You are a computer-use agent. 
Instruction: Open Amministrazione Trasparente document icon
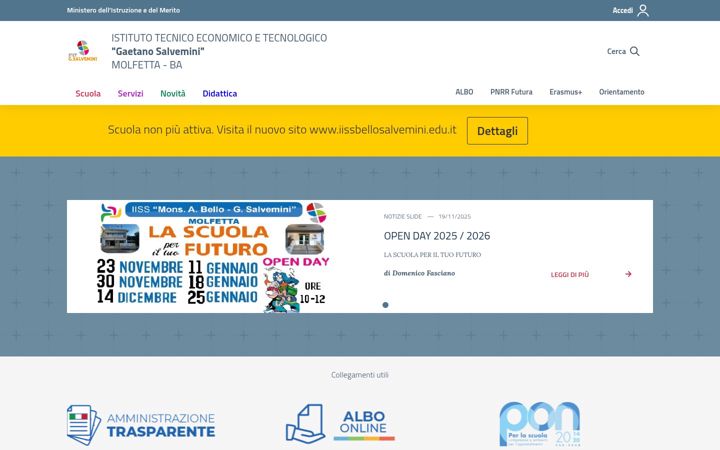[x=84, y=425]
